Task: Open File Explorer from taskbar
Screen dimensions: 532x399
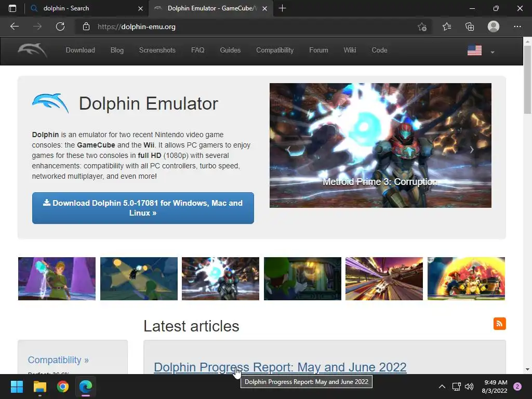Action: (x=39, y=387)
